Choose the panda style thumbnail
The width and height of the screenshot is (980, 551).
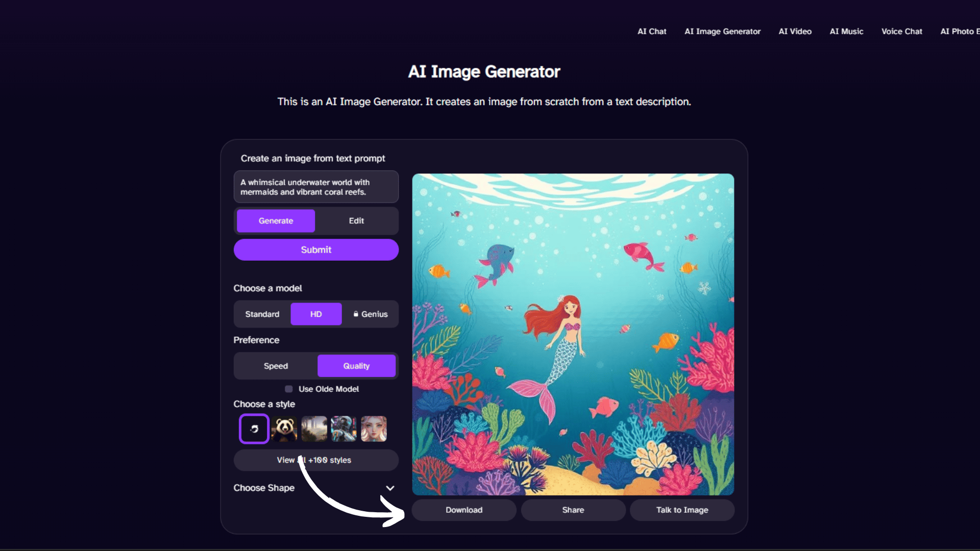pos(284,429)
